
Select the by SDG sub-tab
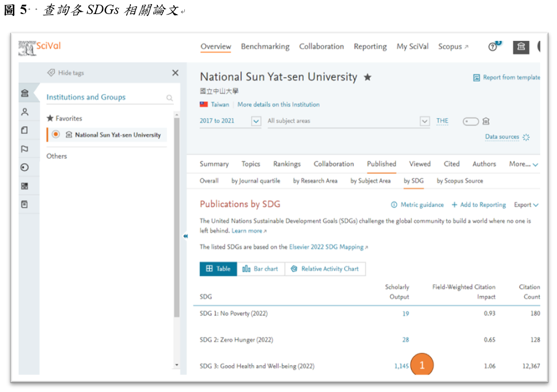414,181
